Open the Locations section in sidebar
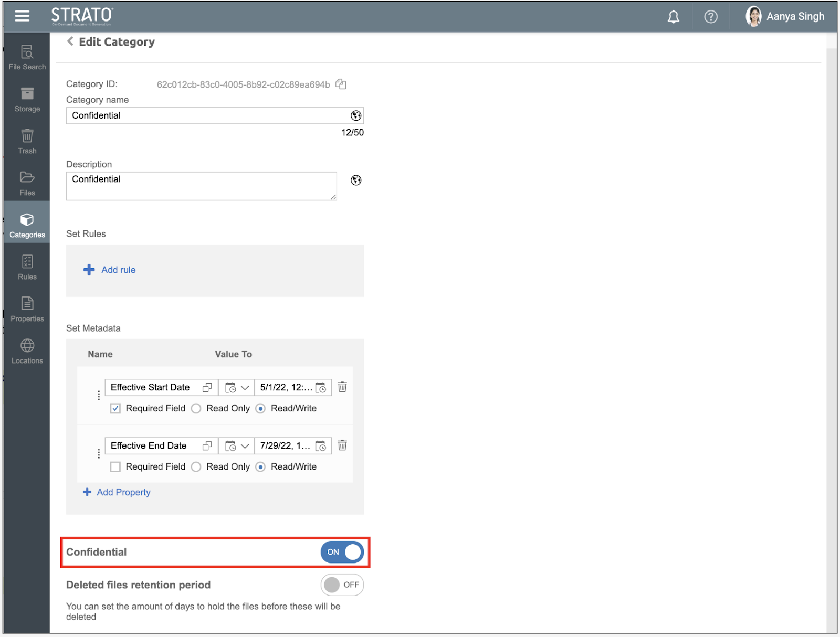Viewport: 840px width, 637px height. click(x=27, y=351)
